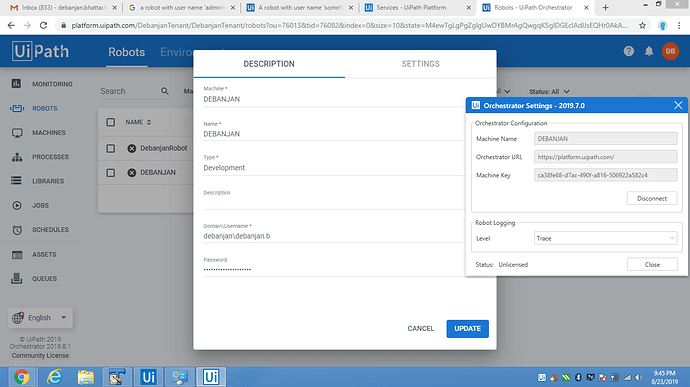
Task: Edit the robot Name field
Action: [x=334, y=134]
